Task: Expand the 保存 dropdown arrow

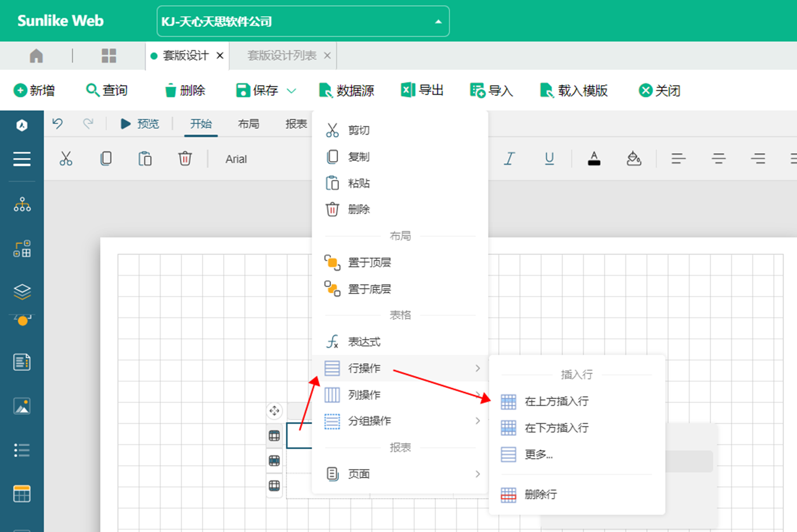Action: (x=291, y=91)
